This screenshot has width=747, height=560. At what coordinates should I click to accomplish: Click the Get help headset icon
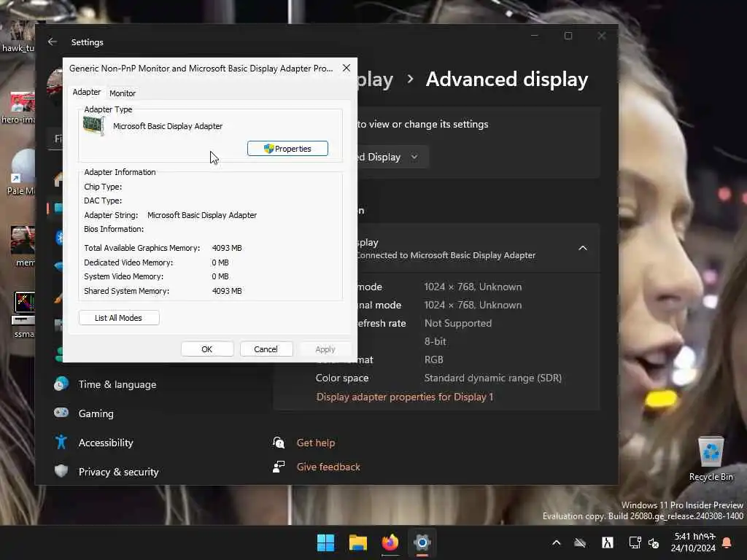[x=279, y=443]
